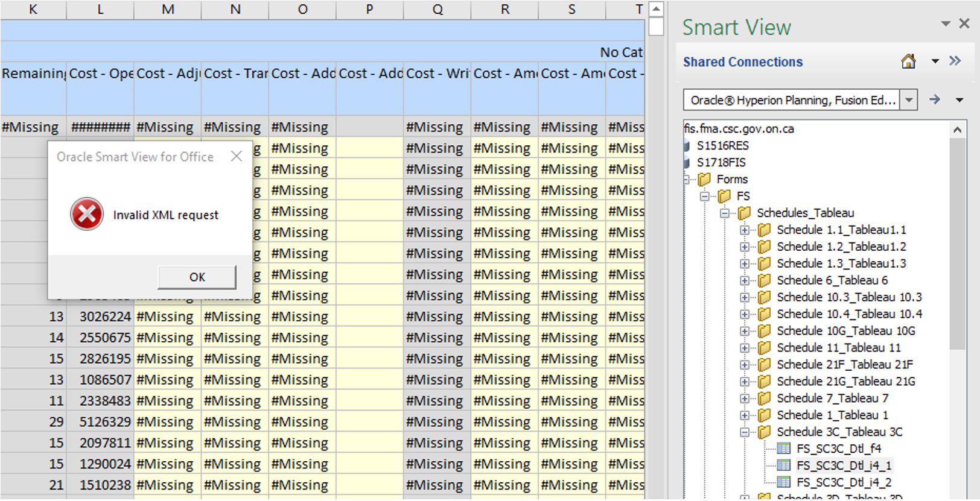Collapse the Schedule 3C_Tableau 3C folder

point(745,432)
